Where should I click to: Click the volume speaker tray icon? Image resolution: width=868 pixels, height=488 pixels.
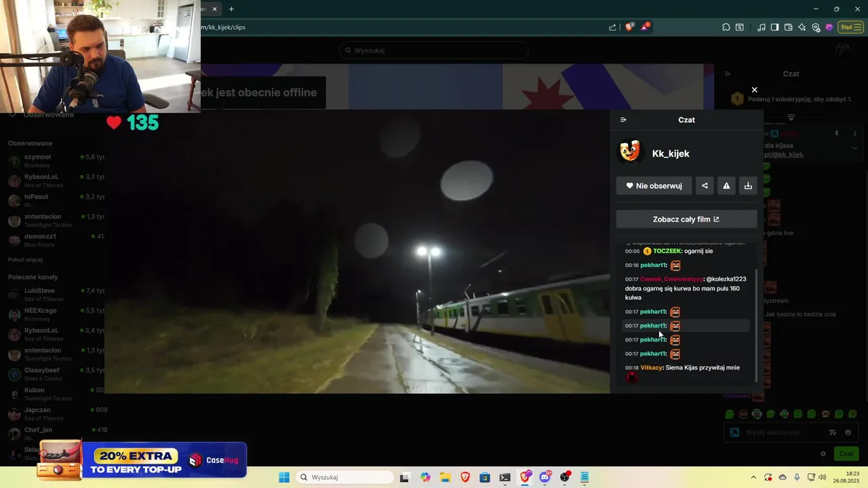[823, 477]
